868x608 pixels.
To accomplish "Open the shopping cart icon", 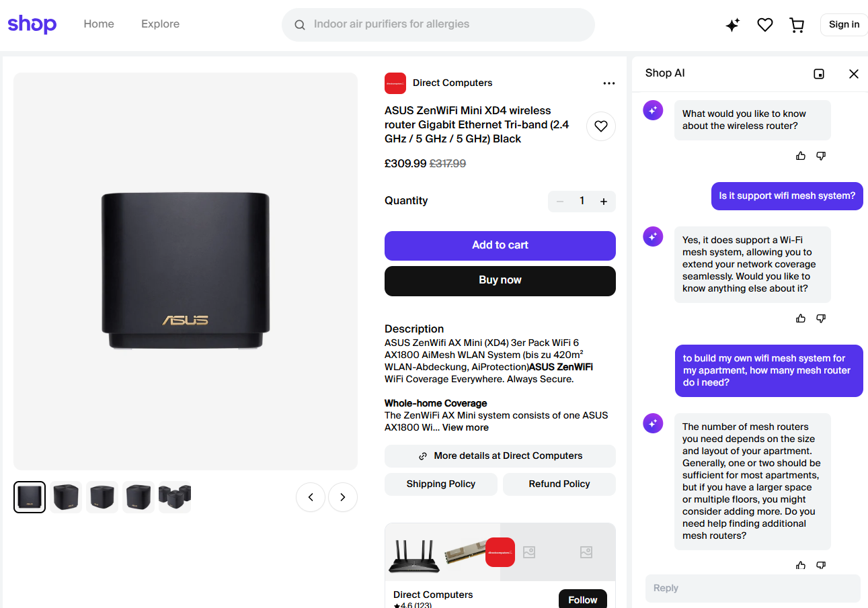I will tap(797, 25).
